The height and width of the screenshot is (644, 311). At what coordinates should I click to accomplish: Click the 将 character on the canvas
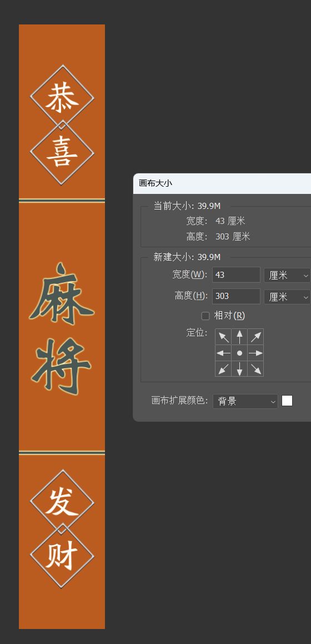tap(62, 367)
